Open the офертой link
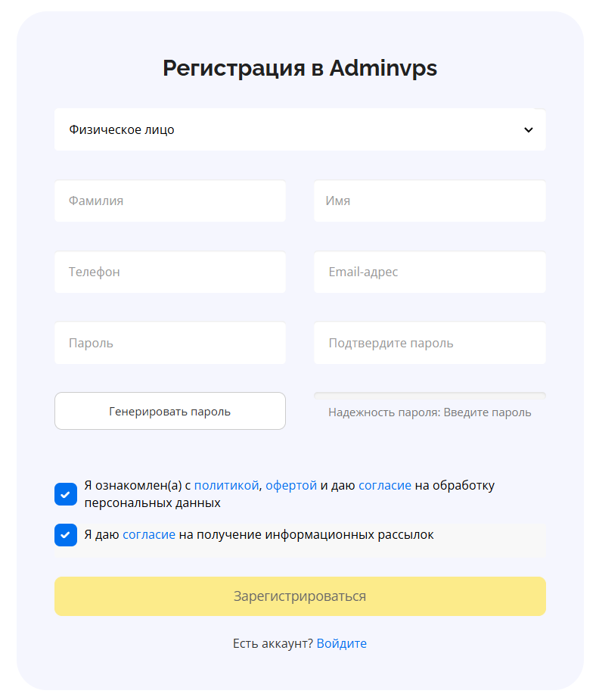599x700 pixels. point(291,485)
